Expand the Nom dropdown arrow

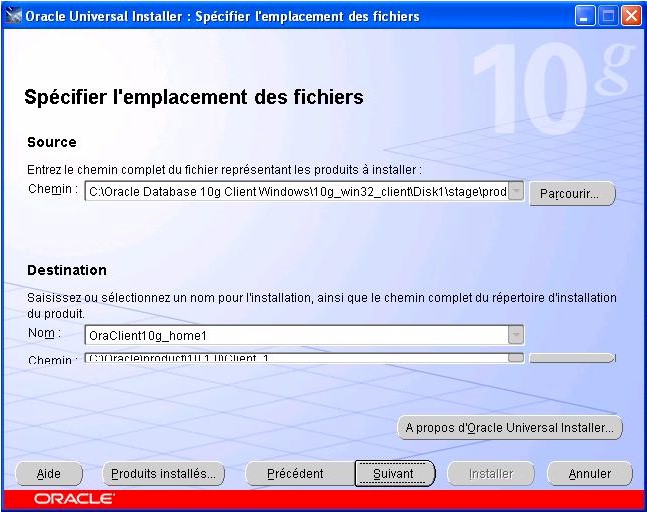[516, 335]
